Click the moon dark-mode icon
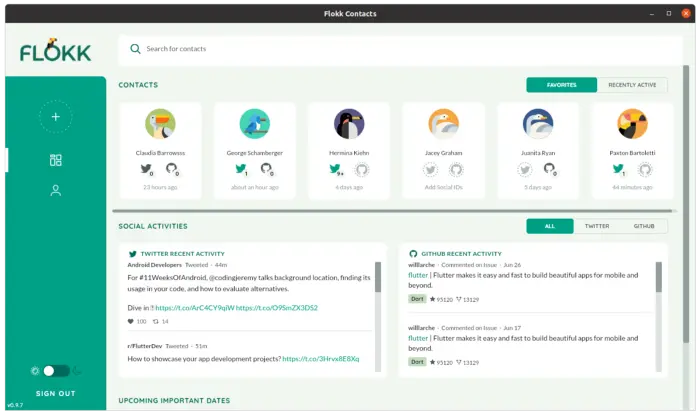700x415 pixels. pos(77,371)
